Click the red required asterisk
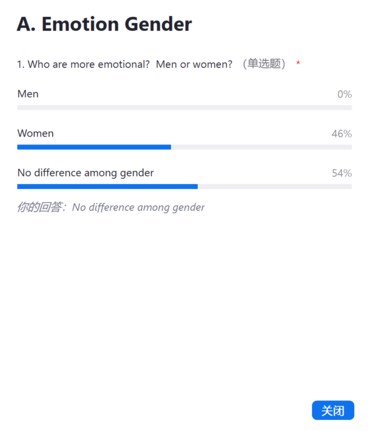372x431 pixels. coord(298,62)
